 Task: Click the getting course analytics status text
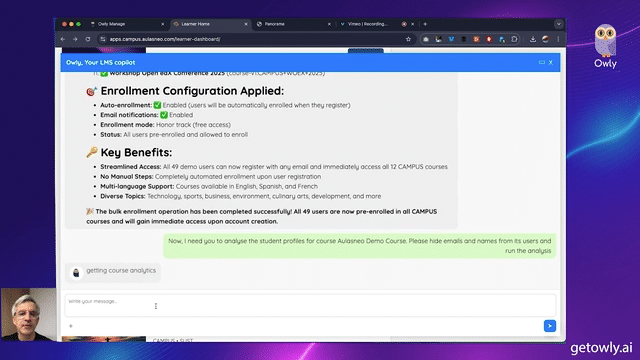[121, 270]
